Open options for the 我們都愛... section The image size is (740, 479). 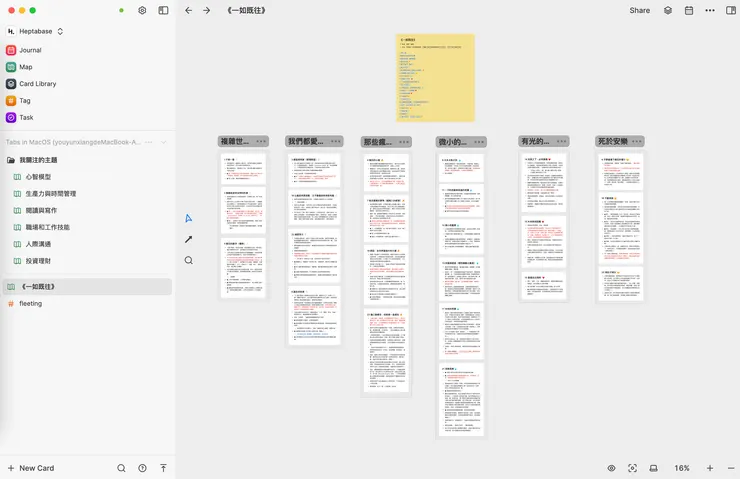336,141
